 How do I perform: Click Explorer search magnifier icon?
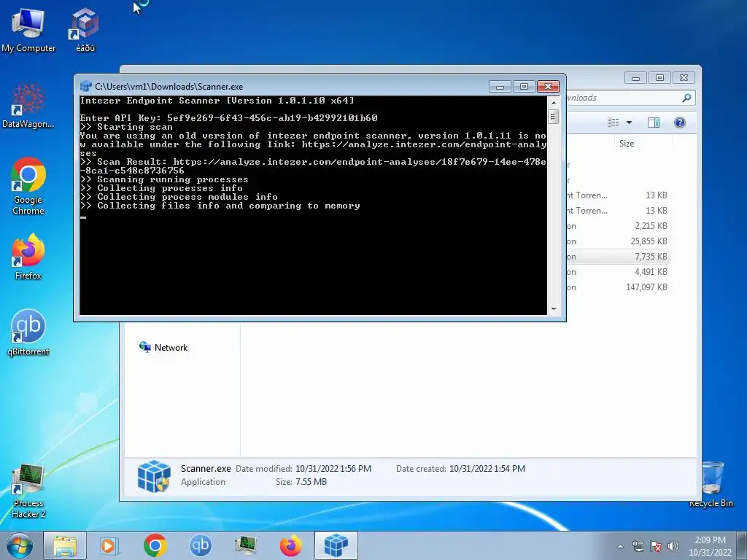point(686,98)
